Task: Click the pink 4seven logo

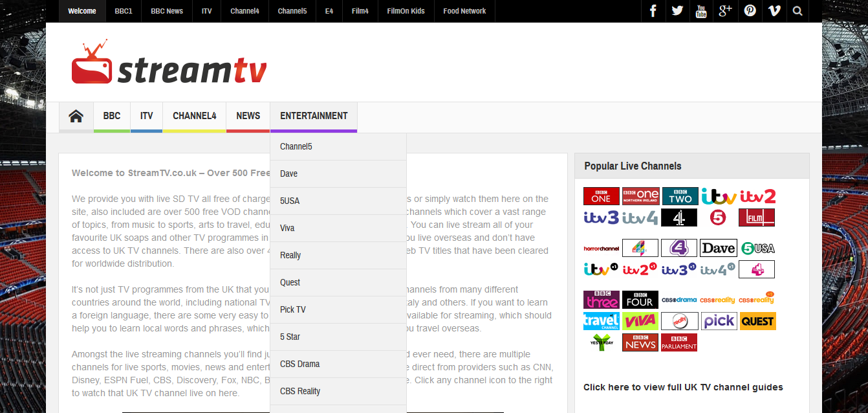Action: click(757, 269)
